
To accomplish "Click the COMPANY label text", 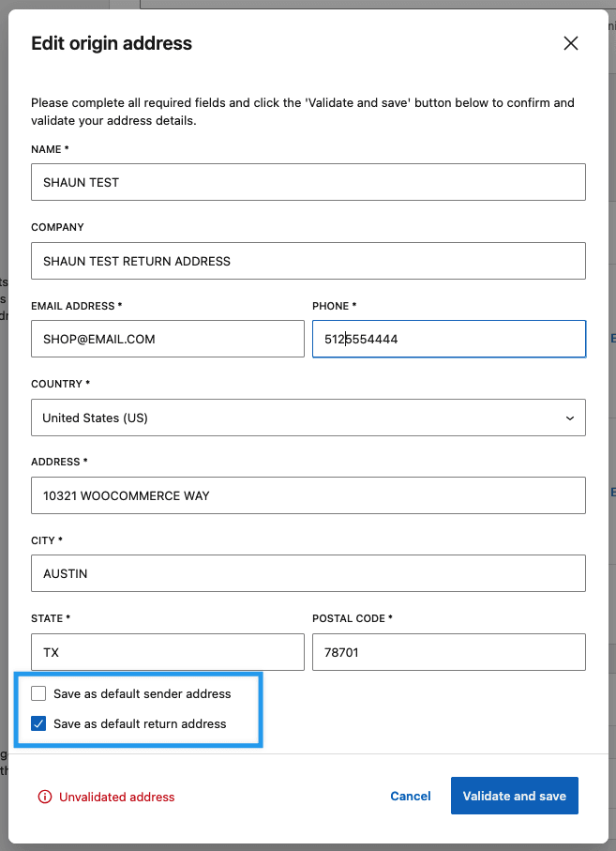I will (57, 227).
